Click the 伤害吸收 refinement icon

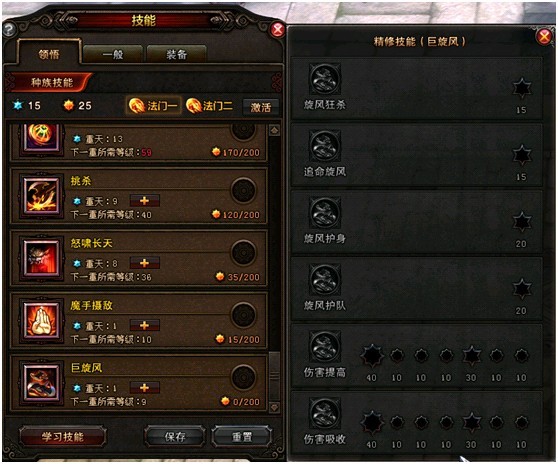pyautogui.click(x=325, y=413)
